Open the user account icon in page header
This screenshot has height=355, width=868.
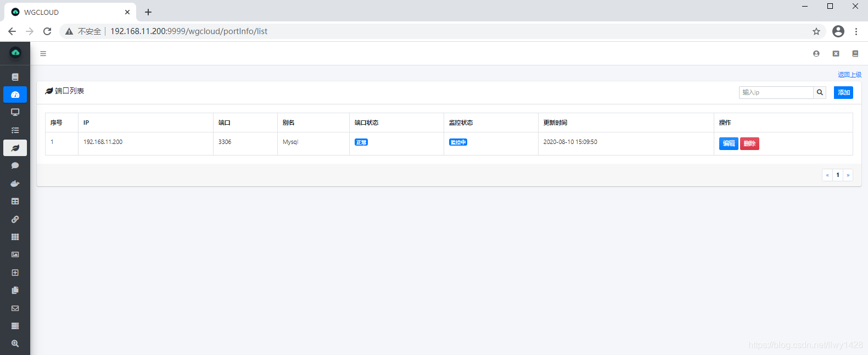(816, 54)
